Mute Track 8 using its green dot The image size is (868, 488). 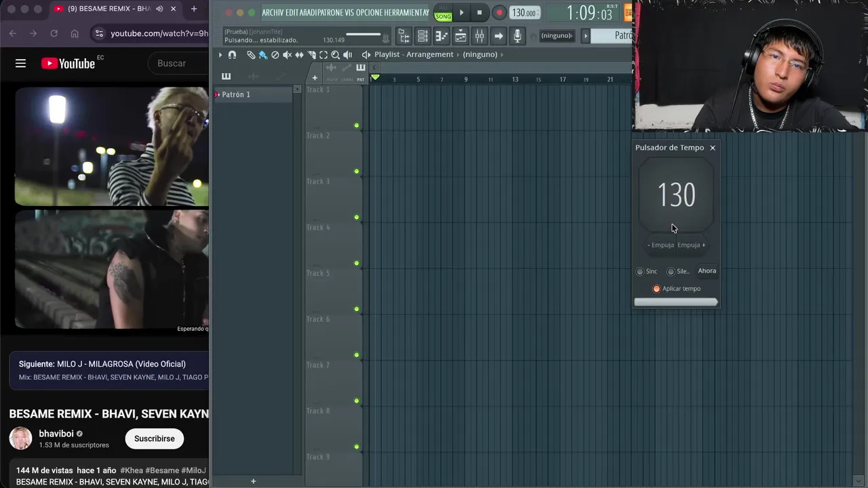coord(357,447)
